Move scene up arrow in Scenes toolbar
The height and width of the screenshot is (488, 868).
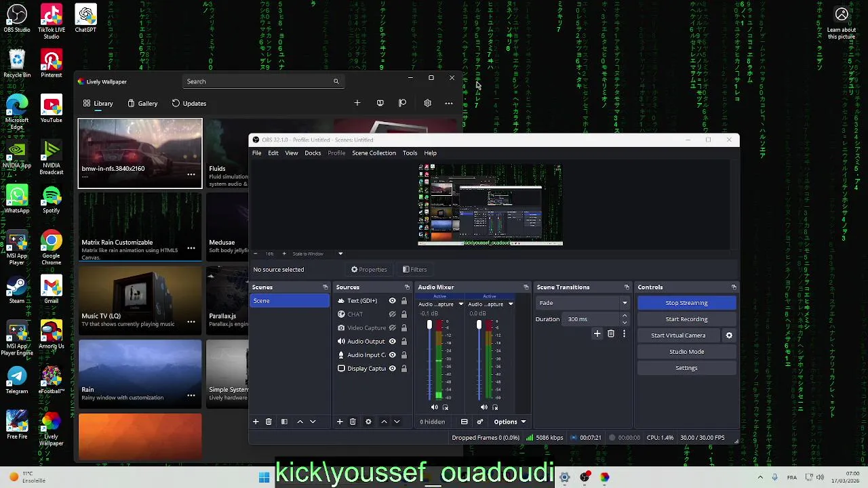click(300, 422)
